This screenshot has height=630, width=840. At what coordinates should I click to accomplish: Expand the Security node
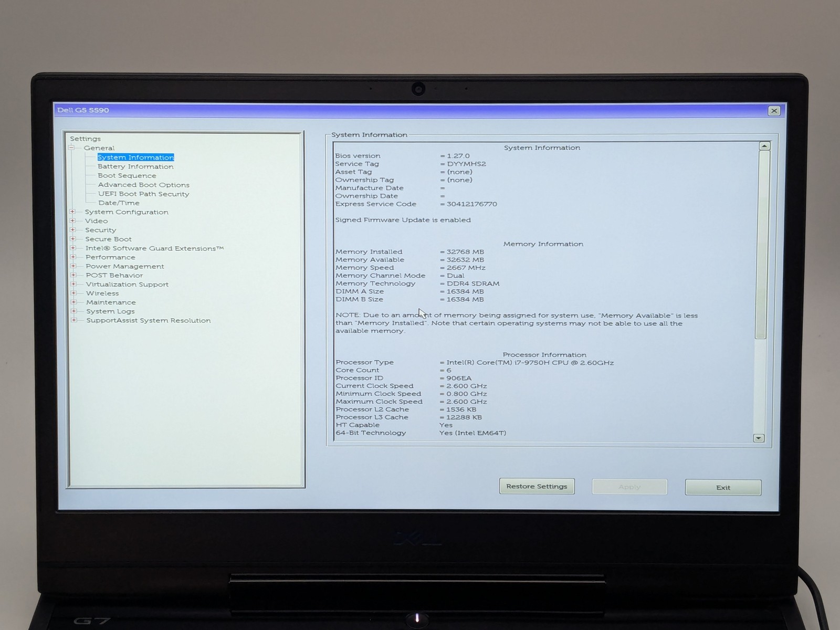(72, 230)
